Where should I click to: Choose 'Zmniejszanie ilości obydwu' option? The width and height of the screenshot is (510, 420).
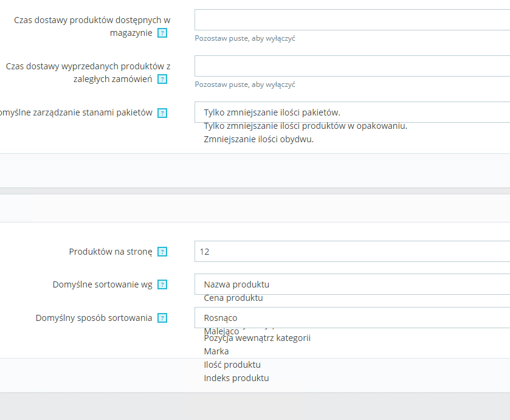[258, 139]
